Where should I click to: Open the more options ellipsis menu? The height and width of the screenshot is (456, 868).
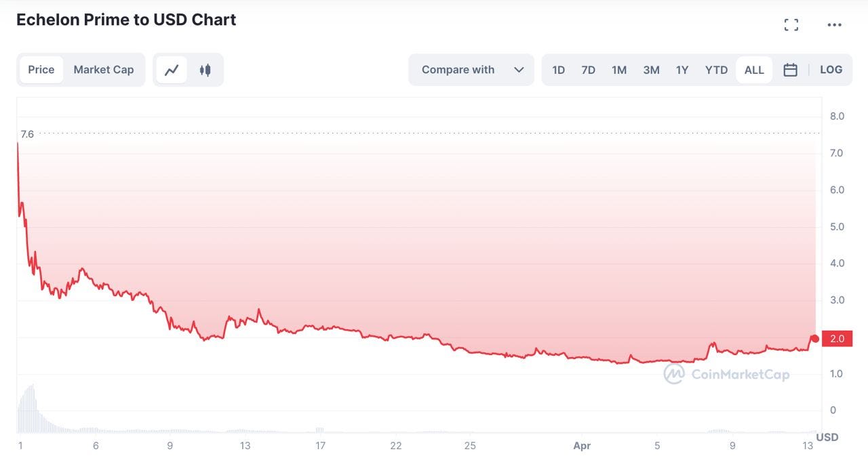point(834,24)
